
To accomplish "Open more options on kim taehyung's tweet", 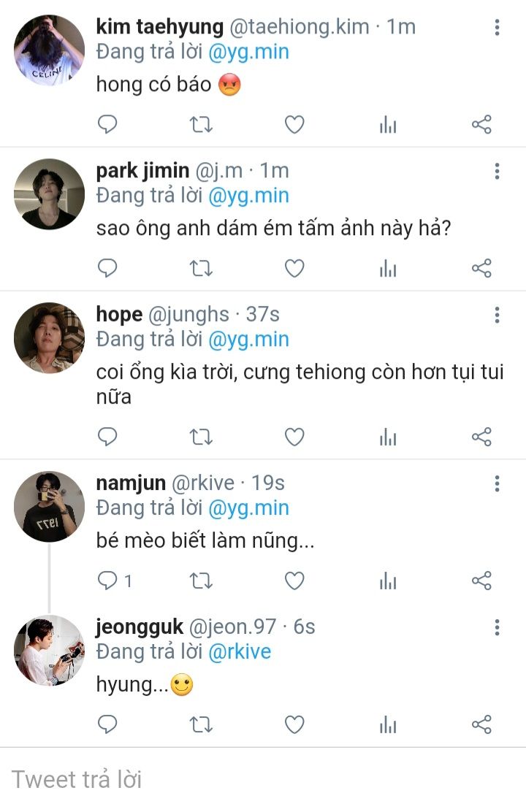I will 497,28.
